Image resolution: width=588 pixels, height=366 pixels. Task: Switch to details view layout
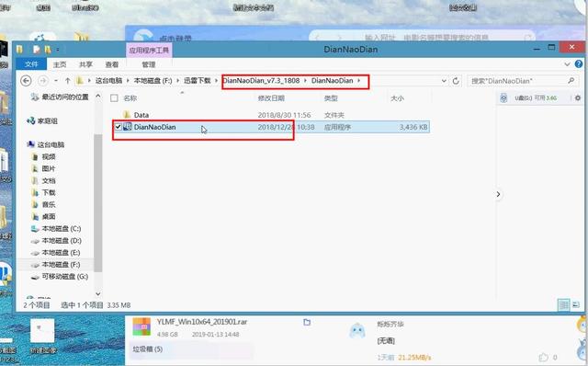(x=563, y=304)
